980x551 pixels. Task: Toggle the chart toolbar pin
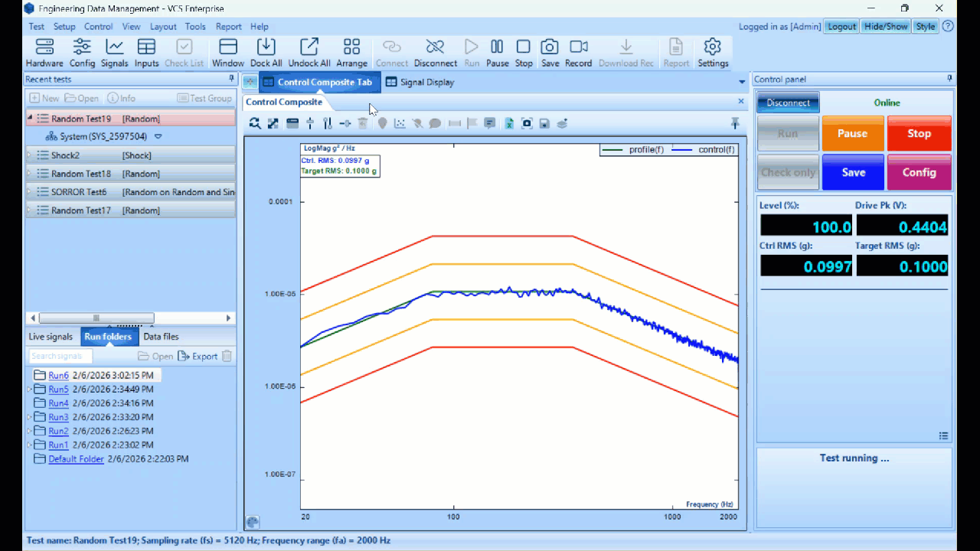coord(735,123)
